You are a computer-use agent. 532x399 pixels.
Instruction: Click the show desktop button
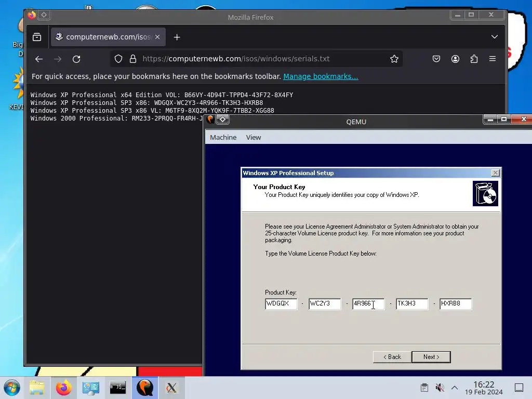tap(519, 388)
